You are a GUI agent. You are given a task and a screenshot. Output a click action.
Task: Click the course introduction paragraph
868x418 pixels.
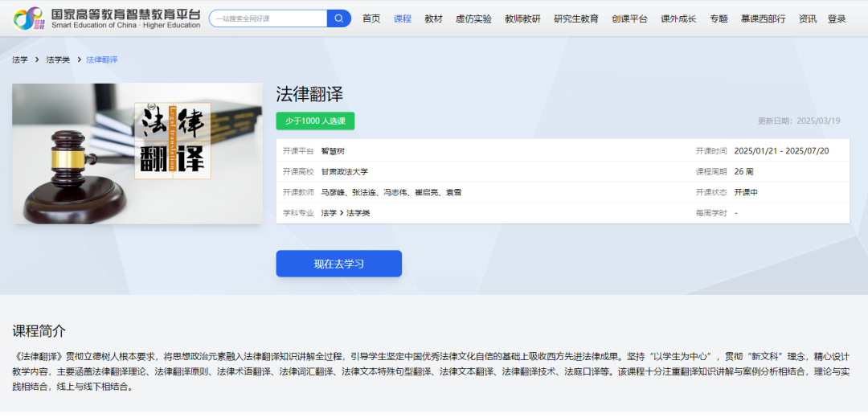pos(431,371)
